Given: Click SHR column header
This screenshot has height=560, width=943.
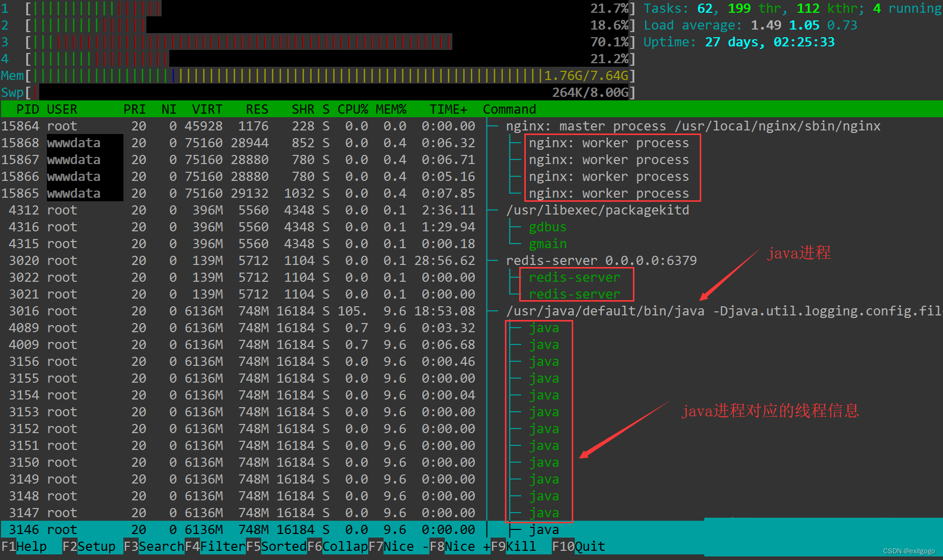Looking at the screenshot, I should [303, 109].
